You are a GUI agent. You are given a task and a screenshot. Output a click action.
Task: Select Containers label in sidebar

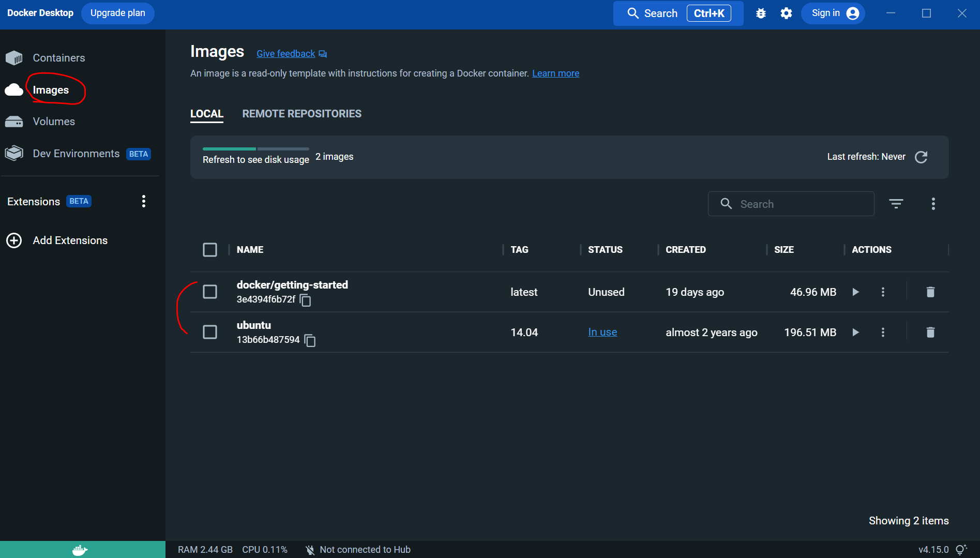[x=59, y=58]
